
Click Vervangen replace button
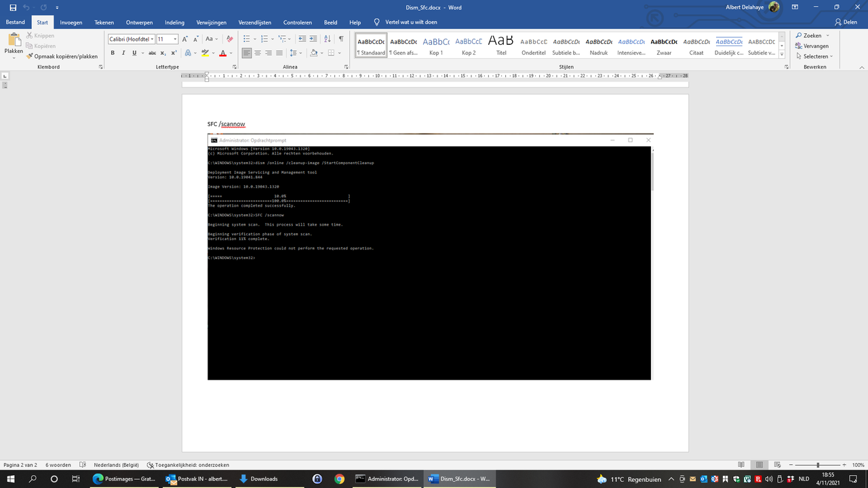[x=812, y=46]
